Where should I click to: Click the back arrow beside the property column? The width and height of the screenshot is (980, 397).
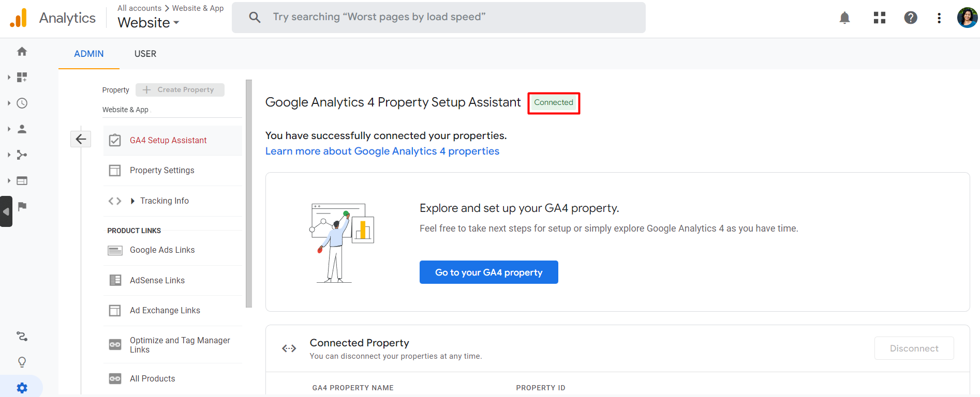click(x=81, y=139)
